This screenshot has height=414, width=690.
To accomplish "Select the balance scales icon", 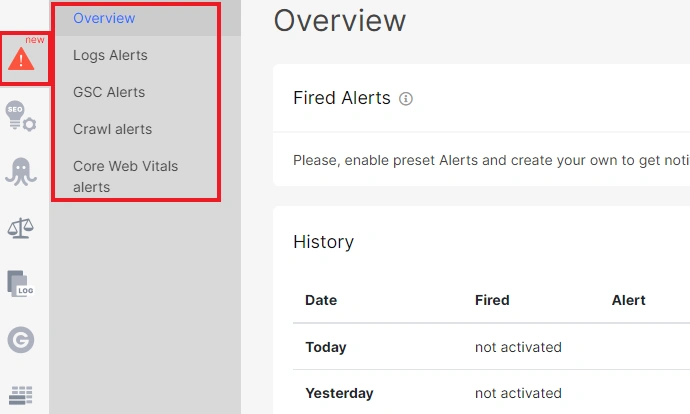I will tap(21, 228).
